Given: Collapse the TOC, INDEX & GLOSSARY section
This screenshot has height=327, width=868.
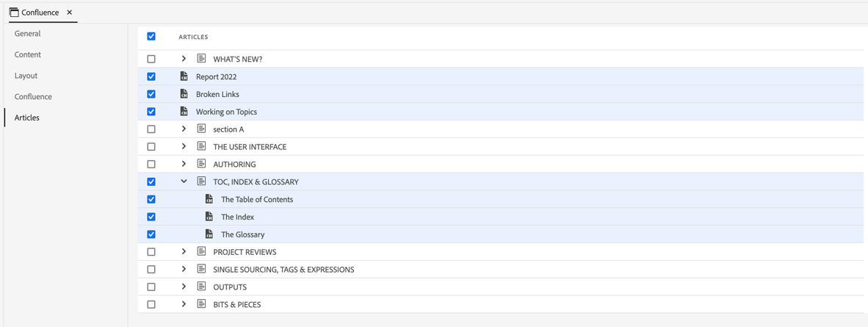Looking at the screenshot, I should pyautogui.click(x=184, y=182).
